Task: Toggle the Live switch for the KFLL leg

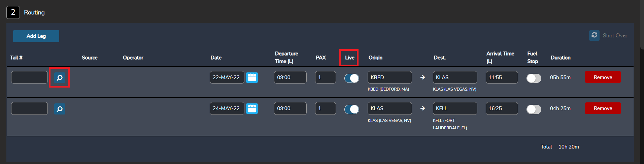Action: point(351,109)
